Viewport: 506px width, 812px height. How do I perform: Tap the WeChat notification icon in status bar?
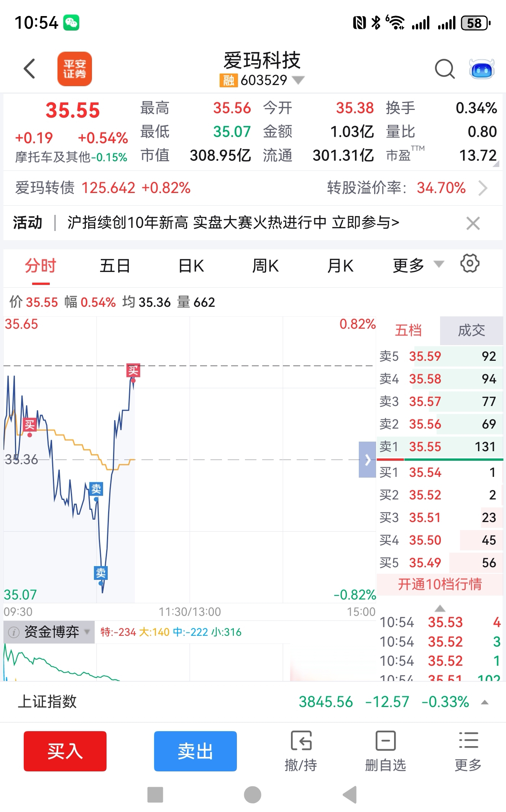[71, 23]
